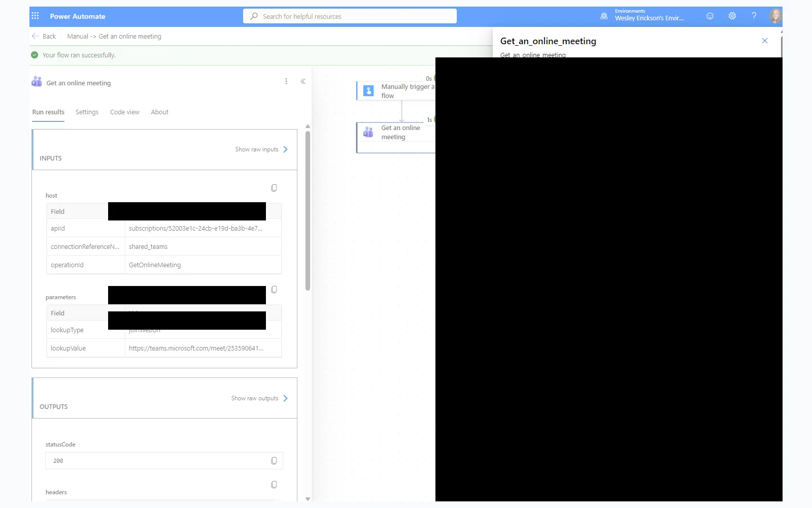812x508 pixels.
Task: Click the scrollbar down arrow in results panel
Action: point(308,499)
